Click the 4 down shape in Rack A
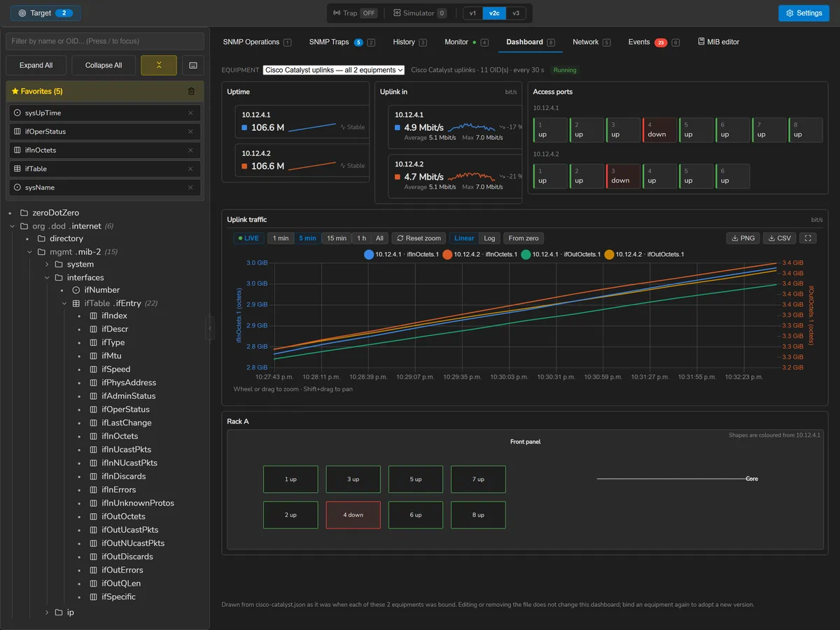Screen dimensions: 840x630 353,515
